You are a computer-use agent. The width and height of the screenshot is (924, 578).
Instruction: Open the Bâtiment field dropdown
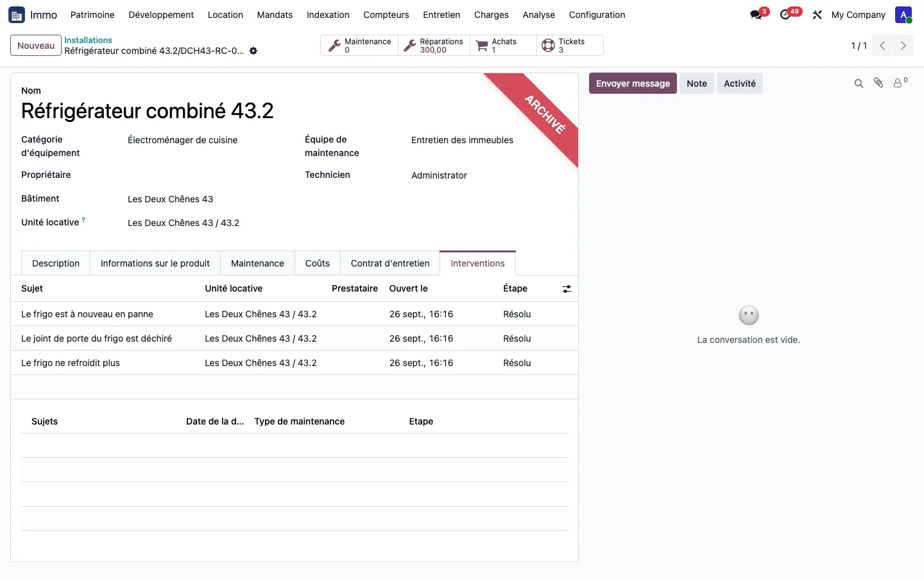point(205,199)
